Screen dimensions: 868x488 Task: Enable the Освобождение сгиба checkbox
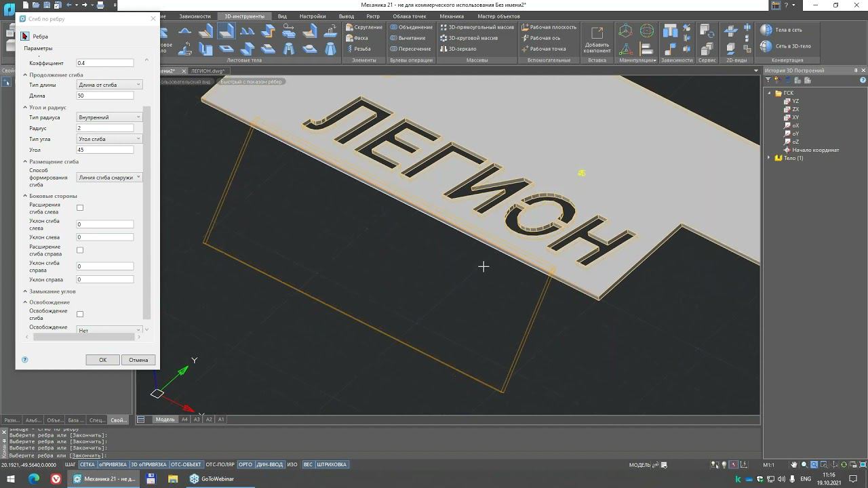[x=80, y=314]
